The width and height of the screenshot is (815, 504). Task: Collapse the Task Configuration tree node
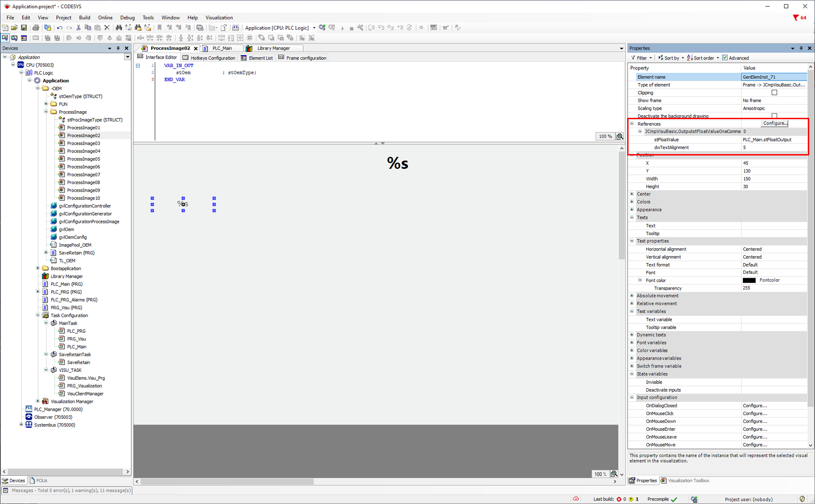point(38,315)
